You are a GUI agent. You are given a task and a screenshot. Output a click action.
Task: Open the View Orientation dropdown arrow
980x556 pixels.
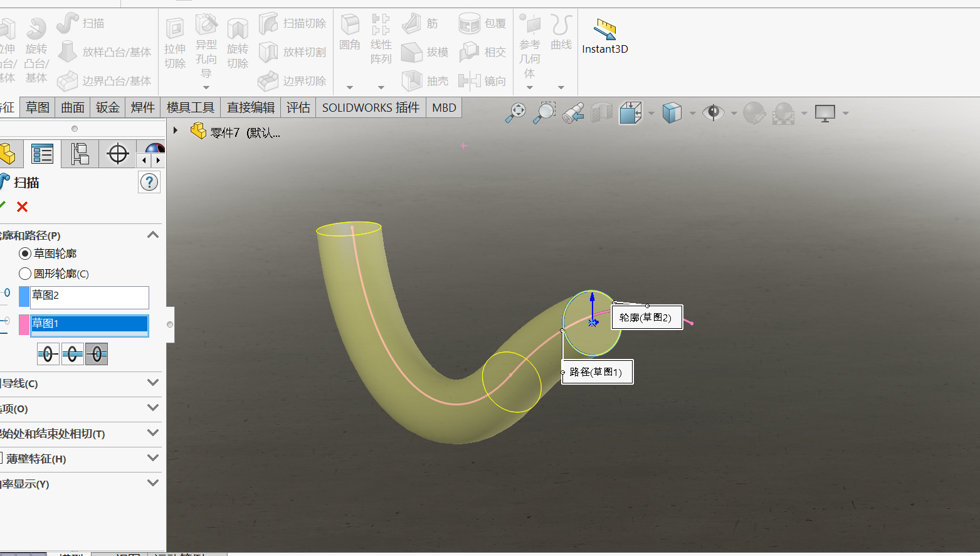(651, 114)
